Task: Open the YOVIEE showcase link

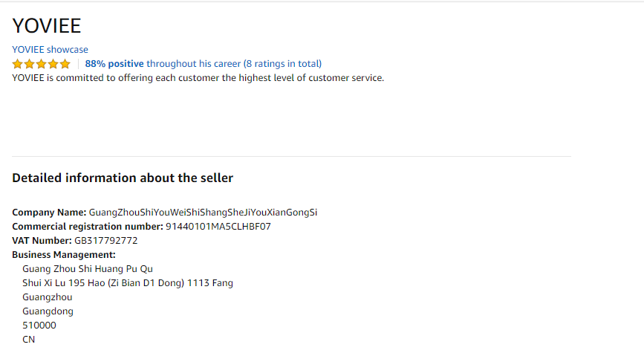Action: pos(50,50)
